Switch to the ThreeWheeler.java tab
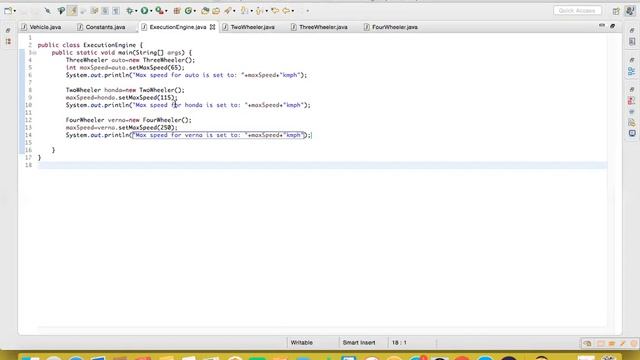The height and width of the screenshot is (360, 640). [319, 27]
